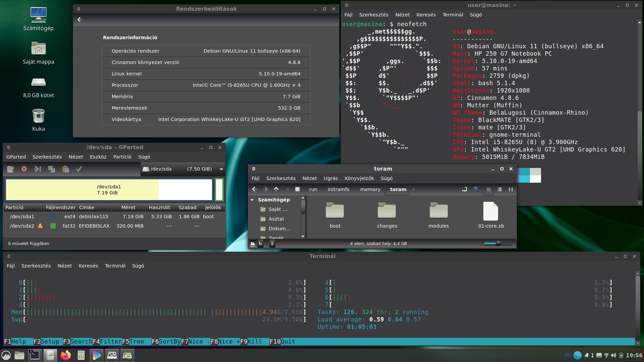The width and height of the screenshot is (644, 362).
Task: Click the system settings taskbar icon
Action: point(112,355)
